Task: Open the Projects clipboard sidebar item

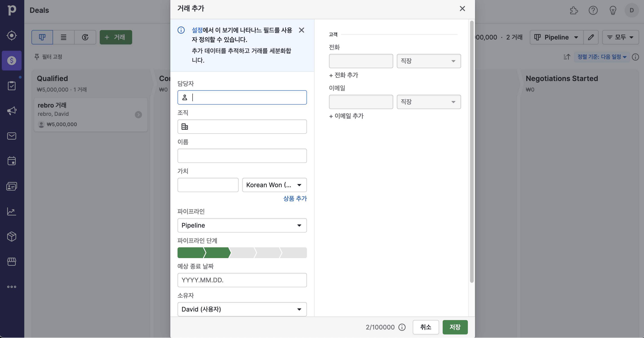Action: (12, 86)
